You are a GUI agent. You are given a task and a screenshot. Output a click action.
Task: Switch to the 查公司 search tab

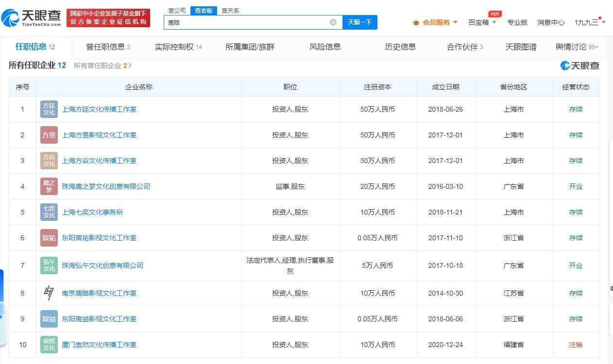[177, 10]
